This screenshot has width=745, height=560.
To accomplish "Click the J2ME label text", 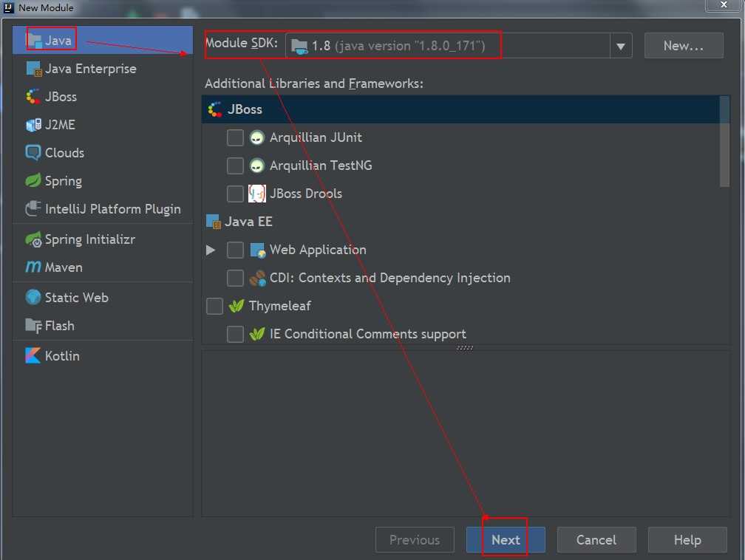I will click(x=60, y=125).
